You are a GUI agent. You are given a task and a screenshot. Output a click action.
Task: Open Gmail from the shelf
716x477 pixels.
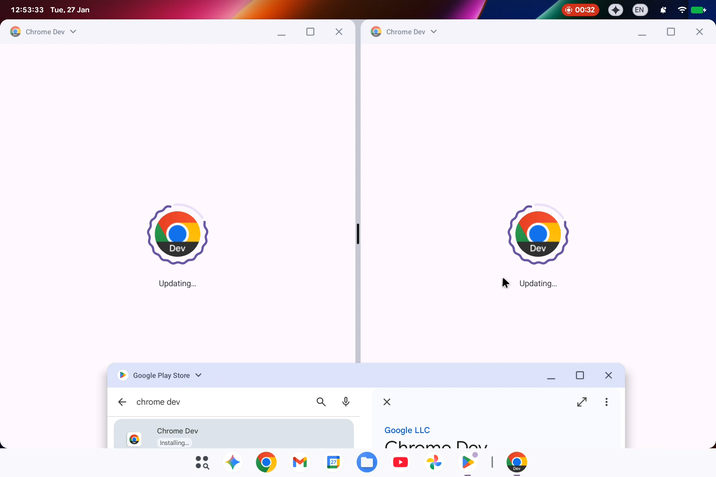coord(300,462)
